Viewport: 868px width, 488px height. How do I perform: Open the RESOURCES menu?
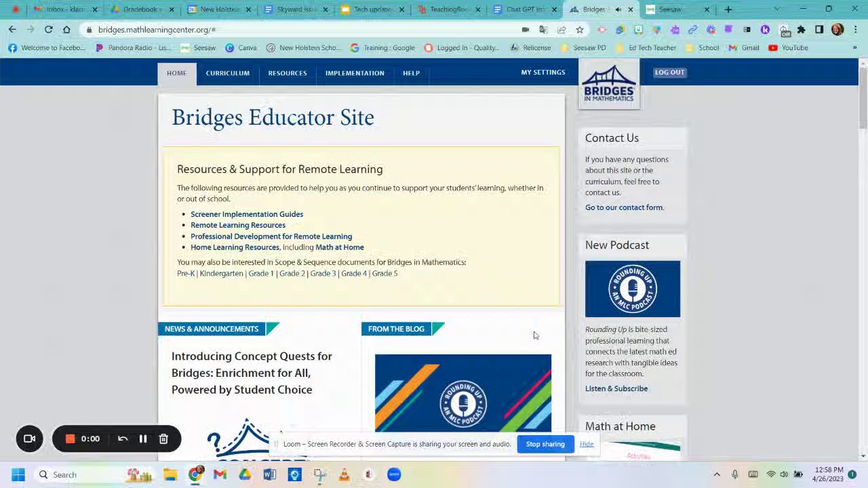click(x=288, y=73)
